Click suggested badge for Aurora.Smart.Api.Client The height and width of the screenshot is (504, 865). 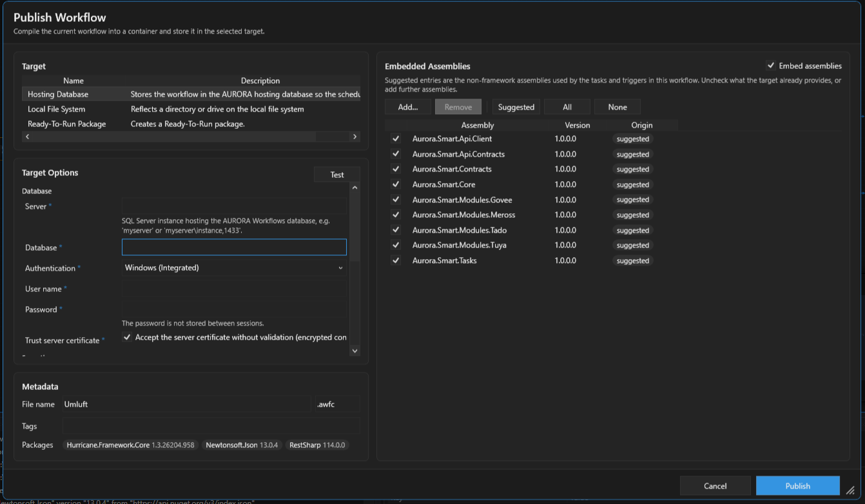[632, 139]
